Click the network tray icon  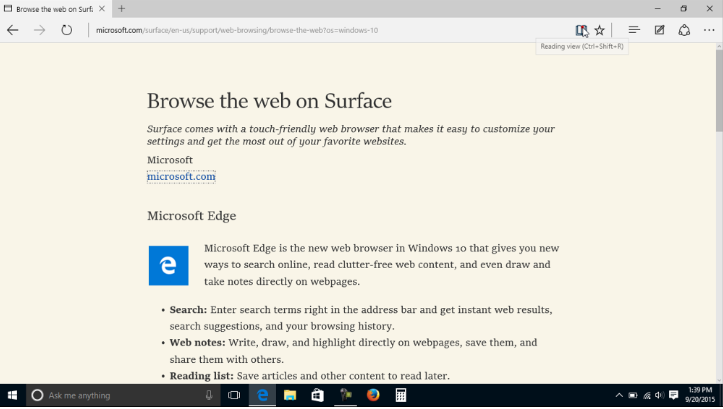tap(647, 396)
